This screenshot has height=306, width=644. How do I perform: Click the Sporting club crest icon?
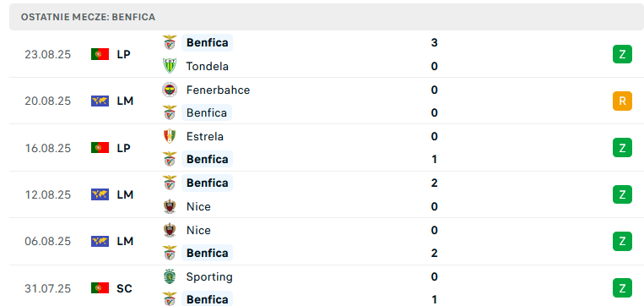pyautogui.click(x=170, y=276)
